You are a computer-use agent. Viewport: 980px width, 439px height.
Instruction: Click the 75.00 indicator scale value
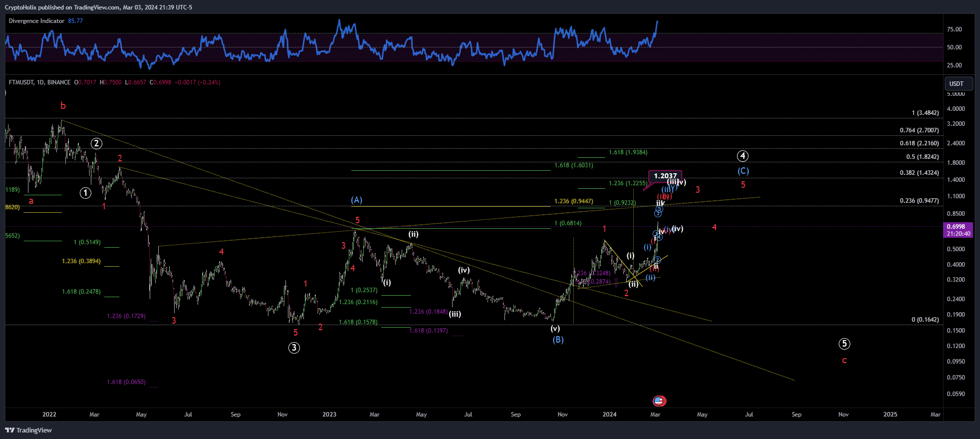(955, 29)
